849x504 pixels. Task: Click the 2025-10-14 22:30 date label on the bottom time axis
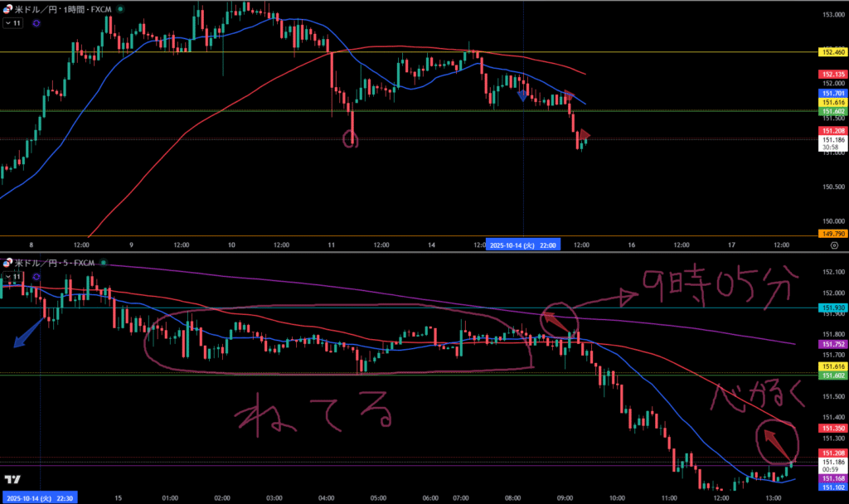[40, 498]
